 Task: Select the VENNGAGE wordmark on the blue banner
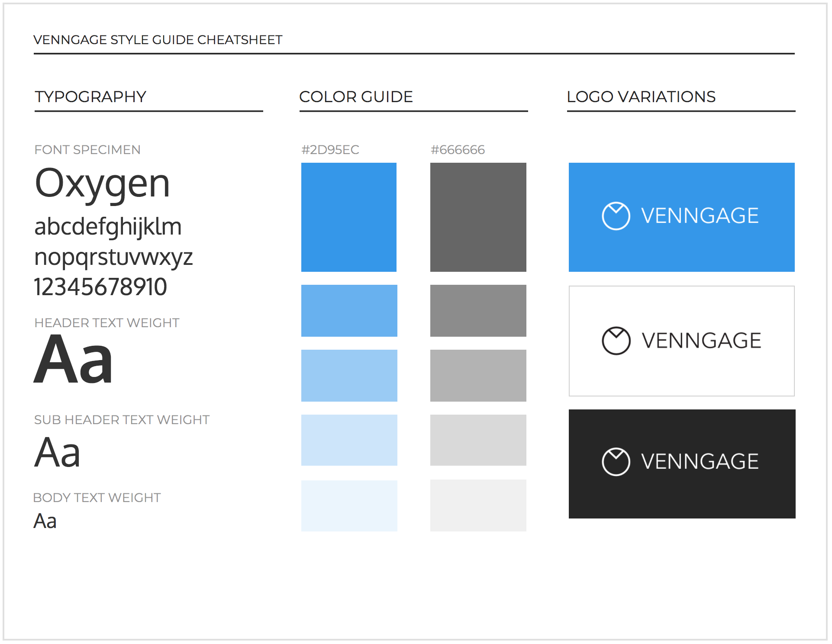[700, 216]
